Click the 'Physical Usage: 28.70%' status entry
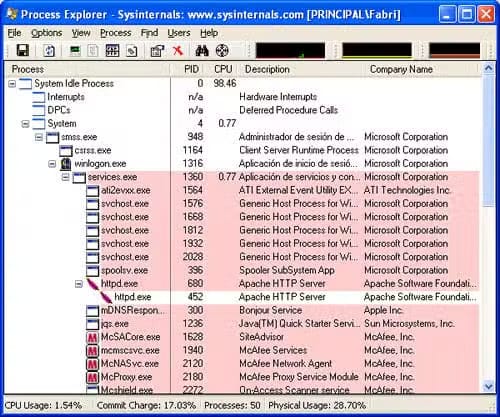The height and width of the screenshot is (417, 500). pos(317,405)
